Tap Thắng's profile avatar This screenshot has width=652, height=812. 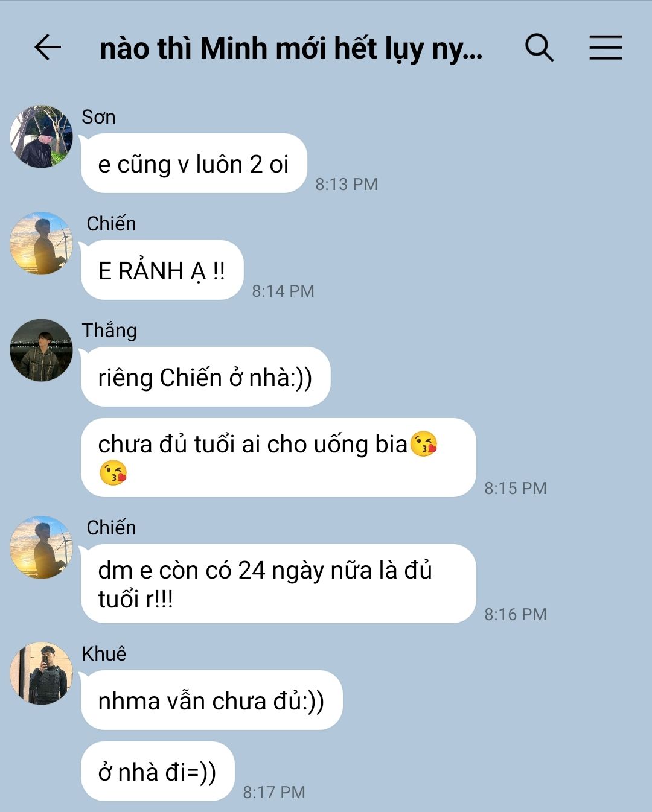41,350
